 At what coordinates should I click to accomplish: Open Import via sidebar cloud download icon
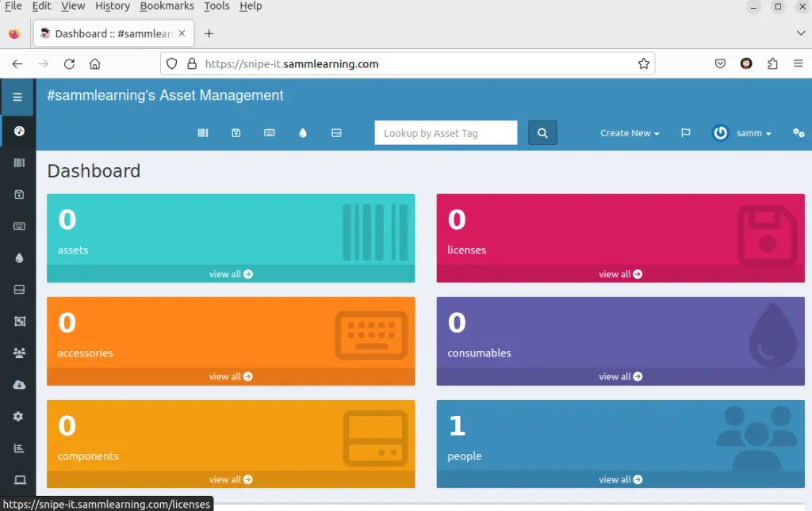click(19, 385)
